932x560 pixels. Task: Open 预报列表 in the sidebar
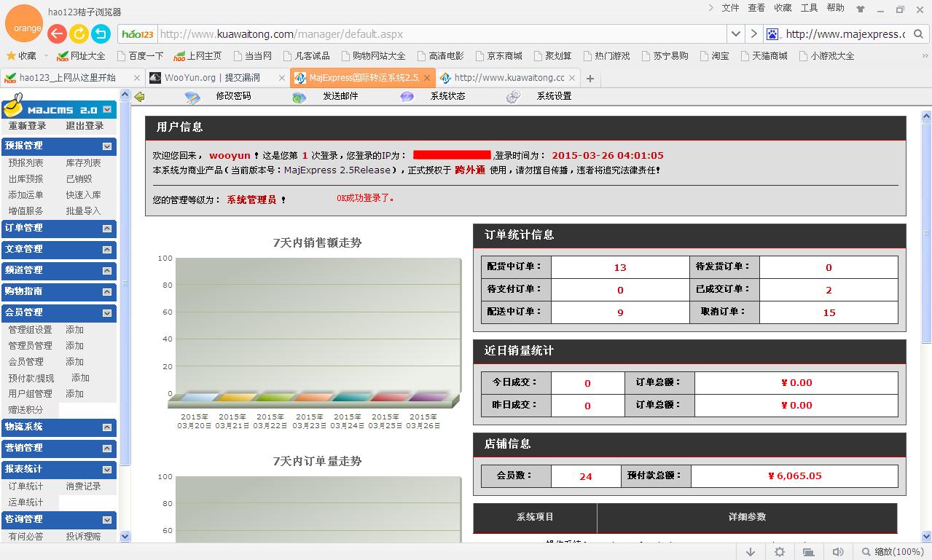(x=26, y=163)
